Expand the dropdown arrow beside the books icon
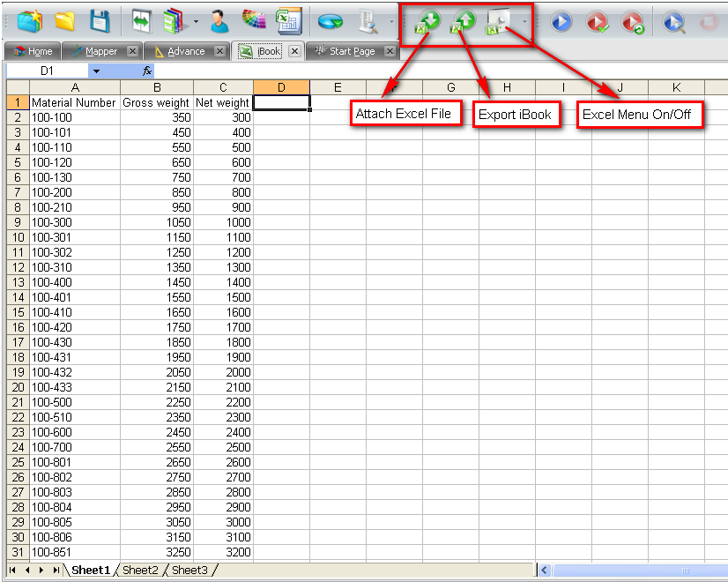Viewport: 728px width, 582px height. (195, 21)
